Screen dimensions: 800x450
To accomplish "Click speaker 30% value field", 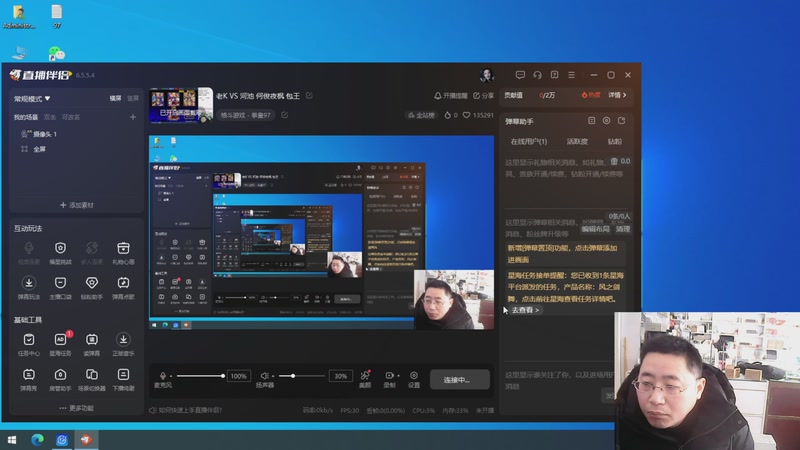I will [340, 376].
